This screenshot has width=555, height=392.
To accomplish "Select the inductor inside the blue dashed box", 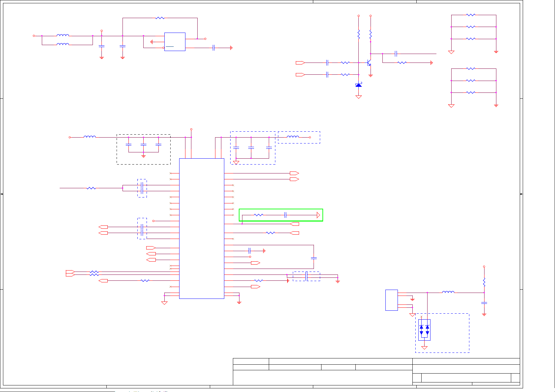I will click(x=293, y=137).
